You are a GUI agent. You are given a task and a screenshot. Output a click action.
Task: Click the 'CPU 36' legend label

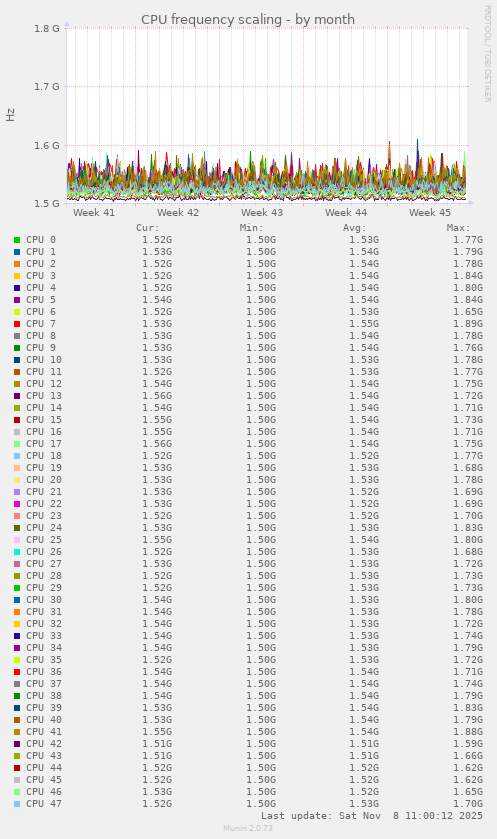tap(44, 672)
